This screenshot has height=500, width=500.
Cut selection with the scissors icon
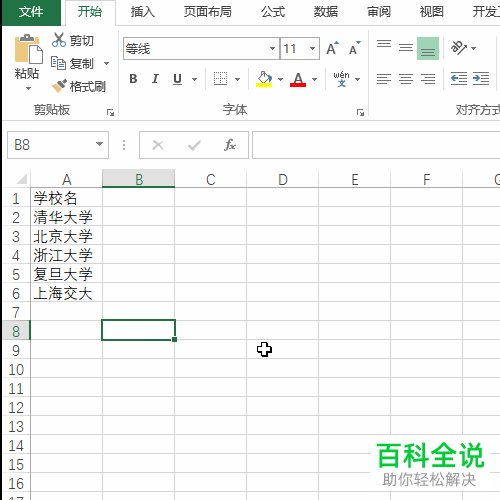[x=59, y=40]
